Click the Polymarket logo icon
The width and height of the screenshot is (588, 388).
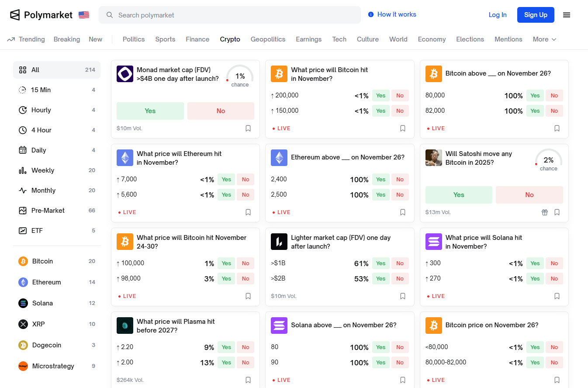pyautogui.click(x=15, y=15)
